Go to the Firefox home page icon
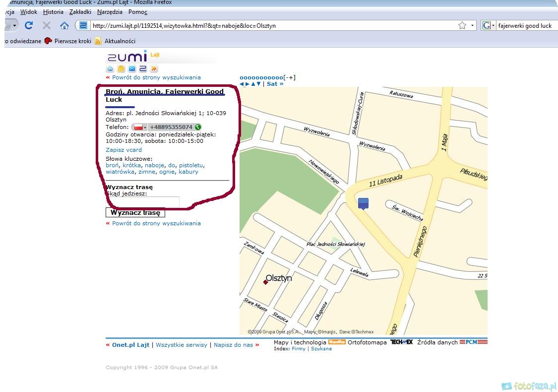Viewport: 558px width, 392px height. pyautogui.click(x=64, y=25)
